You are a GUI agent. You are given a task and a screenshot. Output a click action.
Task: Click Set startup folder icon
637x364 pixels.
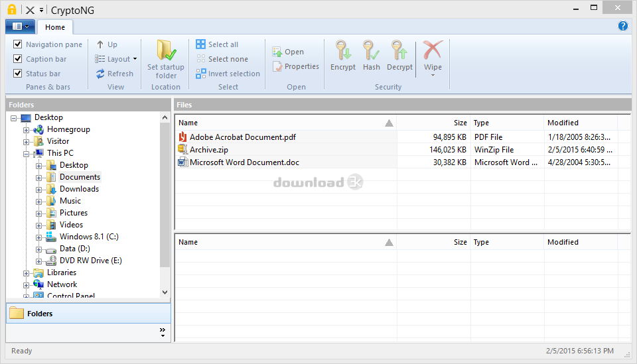pos(166,50)
